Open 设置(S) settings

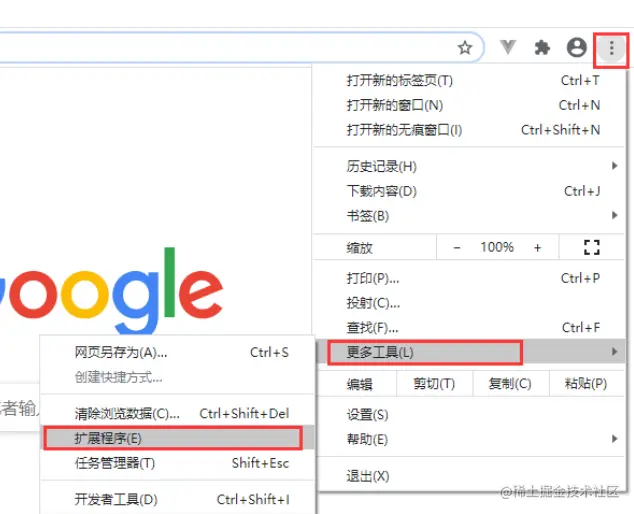pos(471,415)
